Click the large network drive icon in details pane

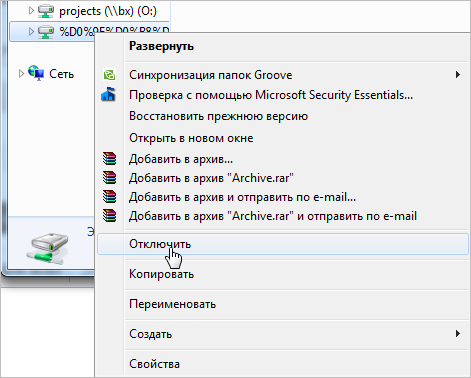tap(47, 249)
